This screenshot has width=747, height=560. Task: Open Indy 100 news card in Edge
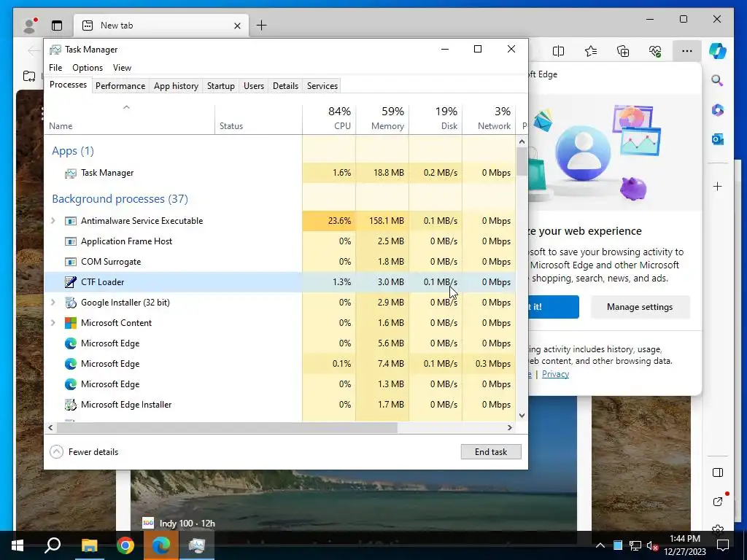click(x=179, y=524)
